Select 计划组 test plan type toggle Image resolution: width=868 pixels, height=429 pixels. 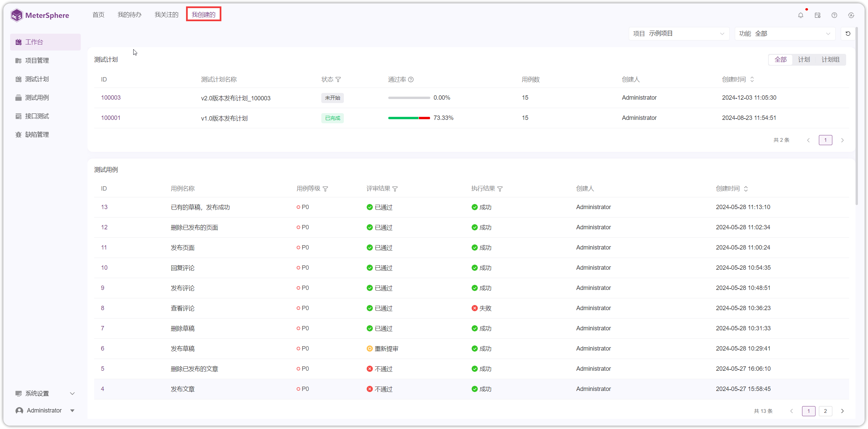point(830,60)
